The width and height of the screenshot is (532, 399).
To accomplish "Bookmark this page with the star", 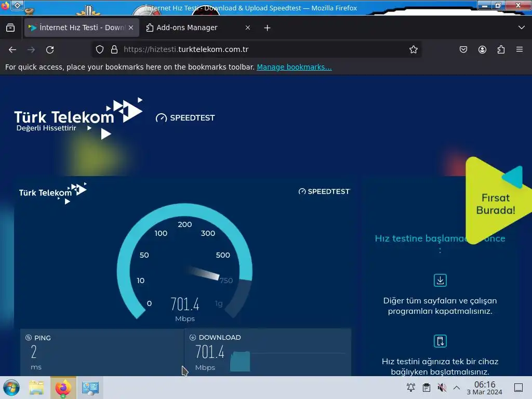I will point(413,49).
